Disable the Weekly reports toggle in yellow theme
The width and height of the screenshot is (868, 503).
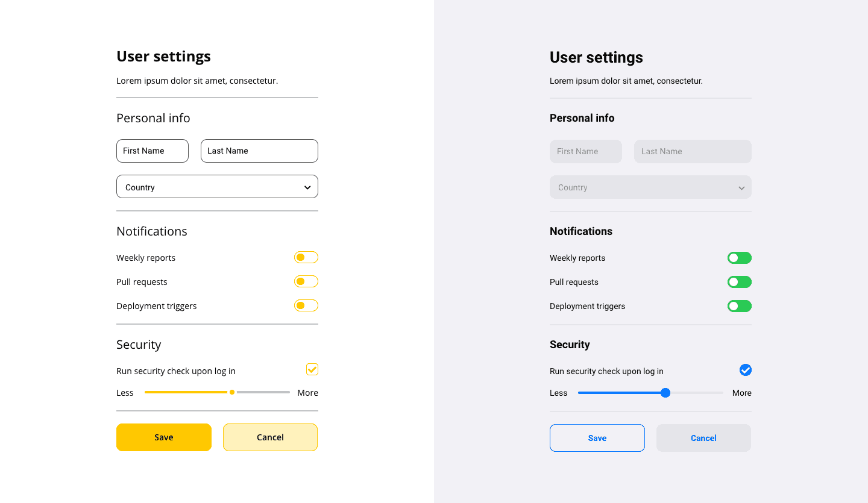(x=306, y=257)
